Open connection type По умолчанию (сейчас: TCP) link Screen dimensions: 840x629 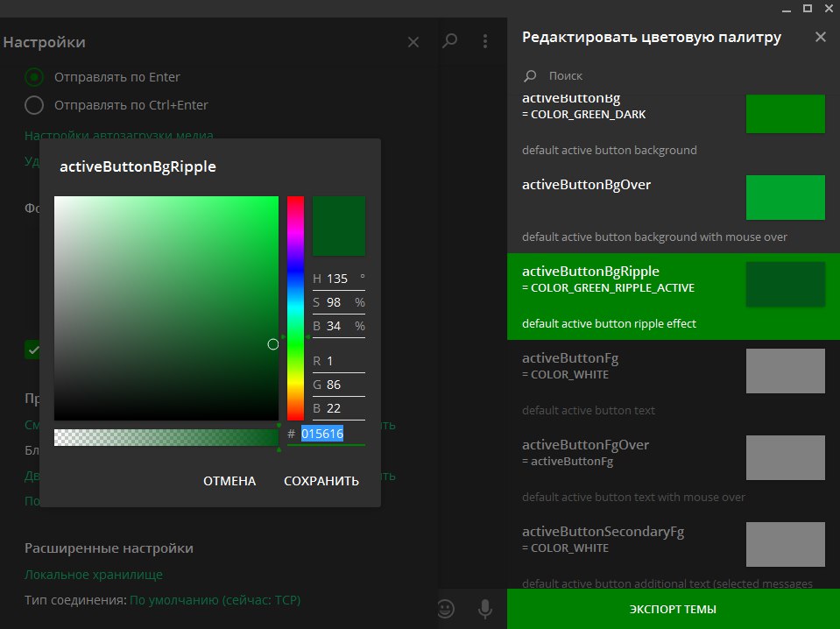point(215,600)
